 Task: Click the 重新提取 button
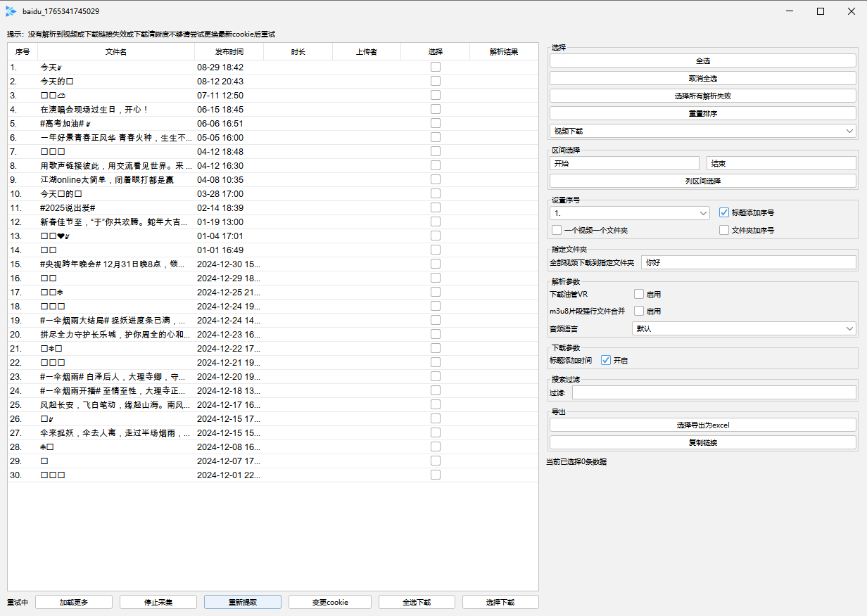tap(243, 602)
